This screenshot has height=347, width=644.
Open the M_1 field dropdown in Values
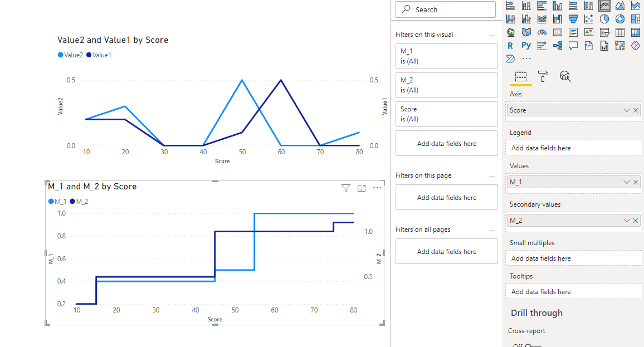[626, 182]
